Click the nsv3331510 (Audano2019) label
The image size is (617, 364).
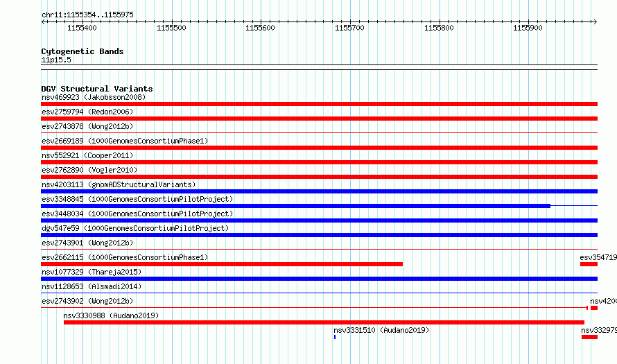click(x=381, y=330)
